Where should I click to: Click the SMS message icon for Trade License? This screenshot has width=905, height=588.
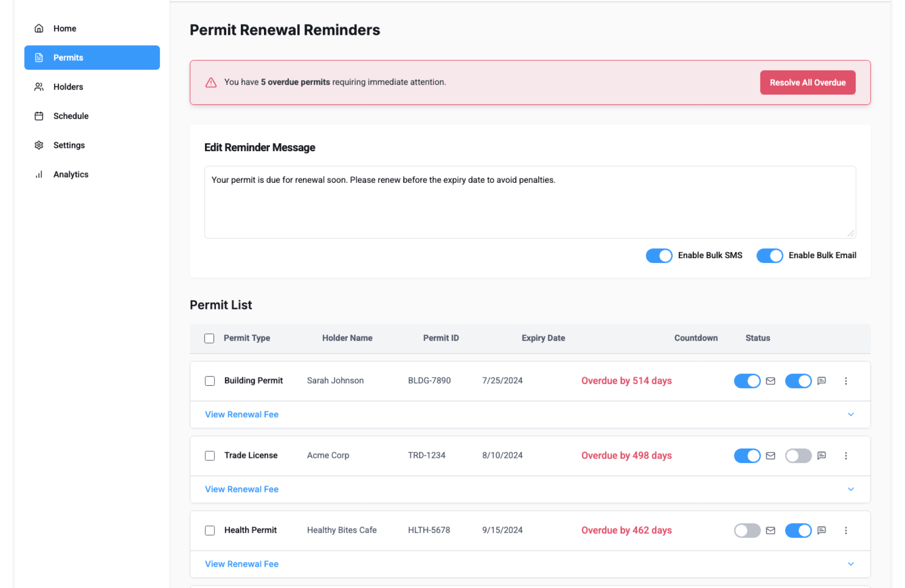tap(822, 456)
